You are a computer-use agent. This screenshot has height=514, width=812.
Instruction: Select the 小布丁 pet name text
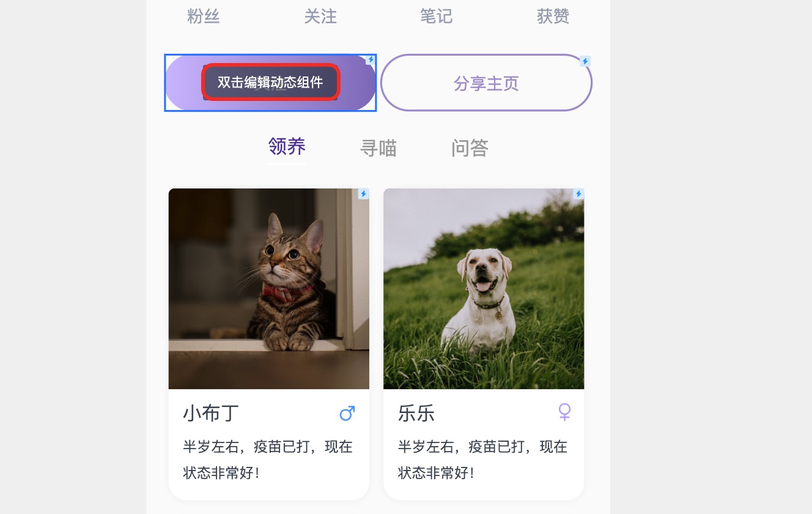coord(211,413)
